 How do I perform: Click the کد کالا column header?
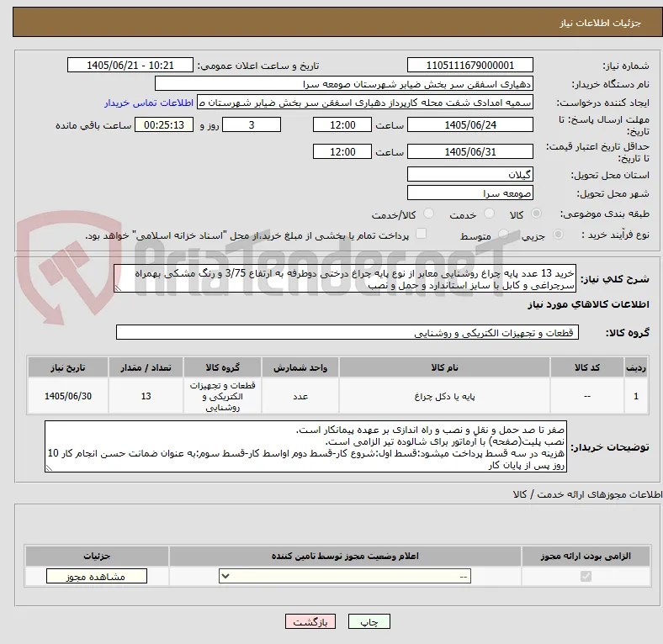pyautogui.click(x=587, y=367)
